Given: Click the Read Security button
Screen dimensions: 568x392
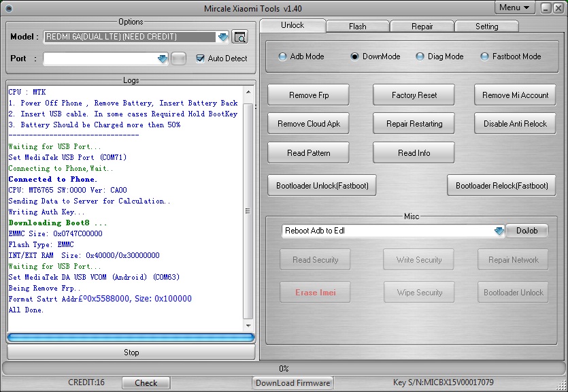Looking at the screenshot, I should pos(315,260).
